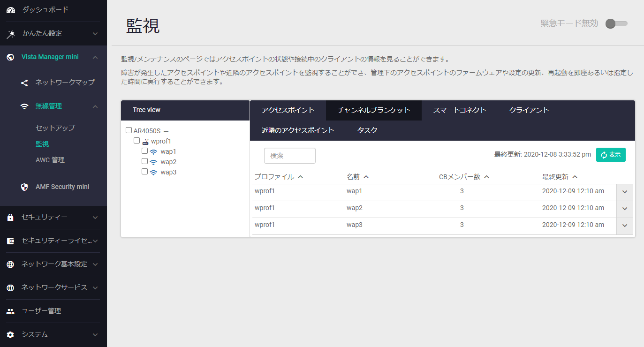Open the AWC 管理 sidebar link
The height and width of the screenshot is (347, 644).
coord(50,160)
